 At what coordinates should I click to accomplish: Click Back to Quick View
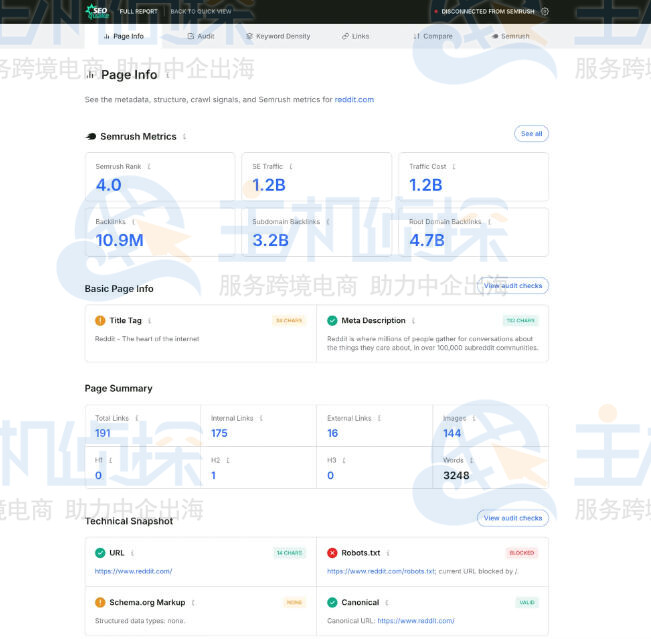[201, 12]
